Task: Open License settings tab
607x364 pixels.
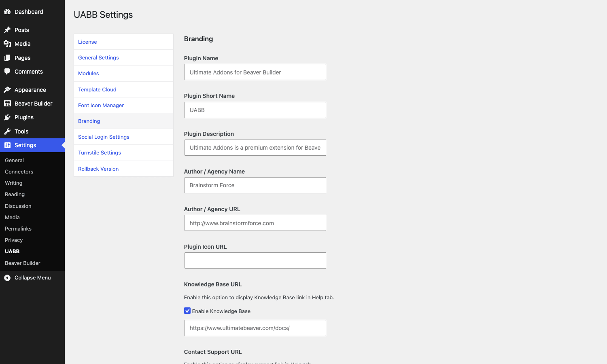Action: (x=123, y=42)
